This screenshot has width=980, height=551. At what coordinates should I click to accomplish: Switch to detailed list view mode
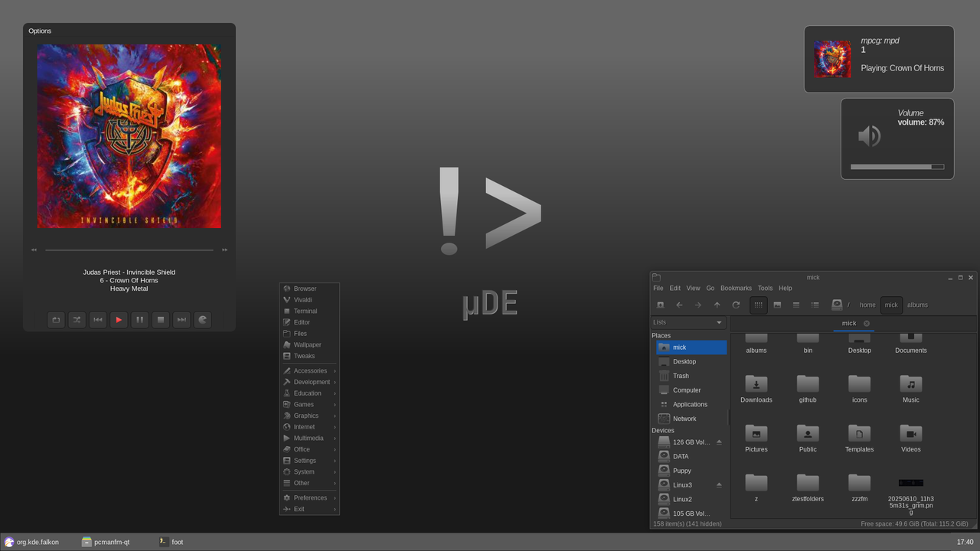pyautogui.click(x=815, y=305)
